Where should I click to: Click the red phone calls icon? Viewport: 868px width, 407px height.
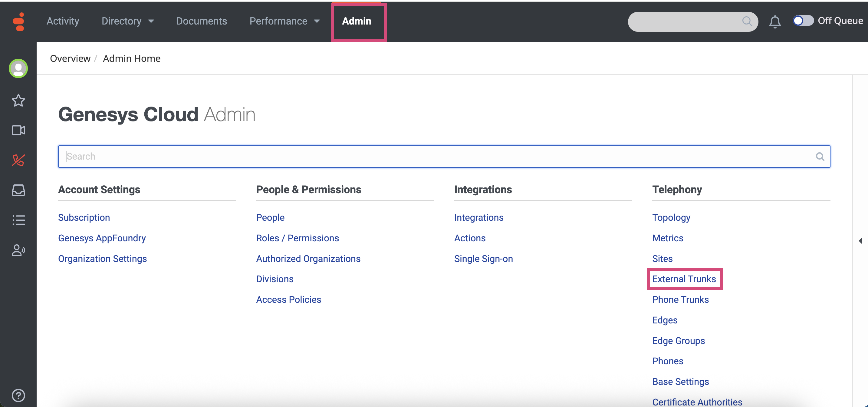click(18, 160)
